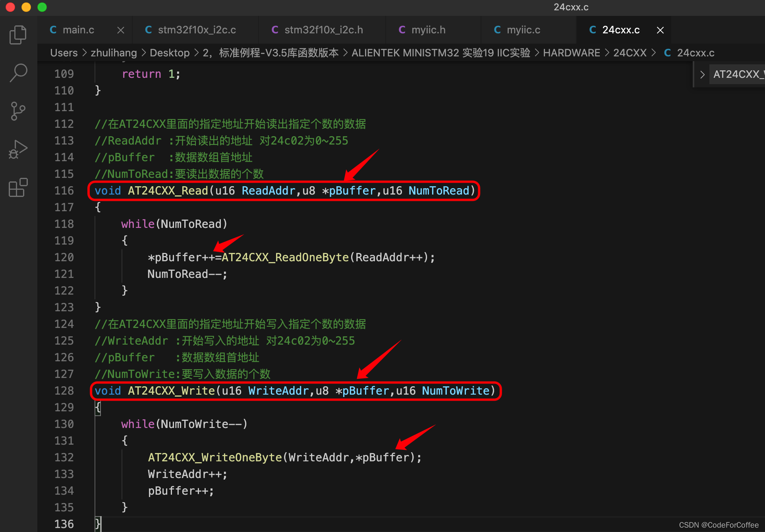Open the Source Control view
765x532 pixels.
(18, 111)
